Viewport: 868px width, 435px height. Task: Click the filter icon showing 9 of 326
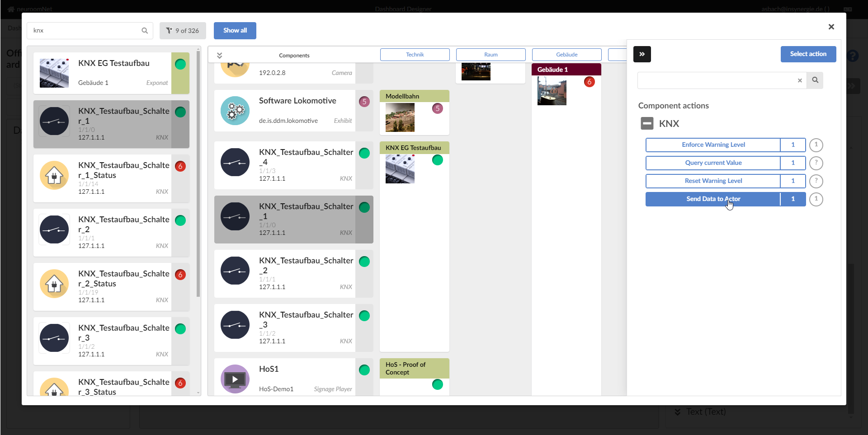[x=170, y=31]
